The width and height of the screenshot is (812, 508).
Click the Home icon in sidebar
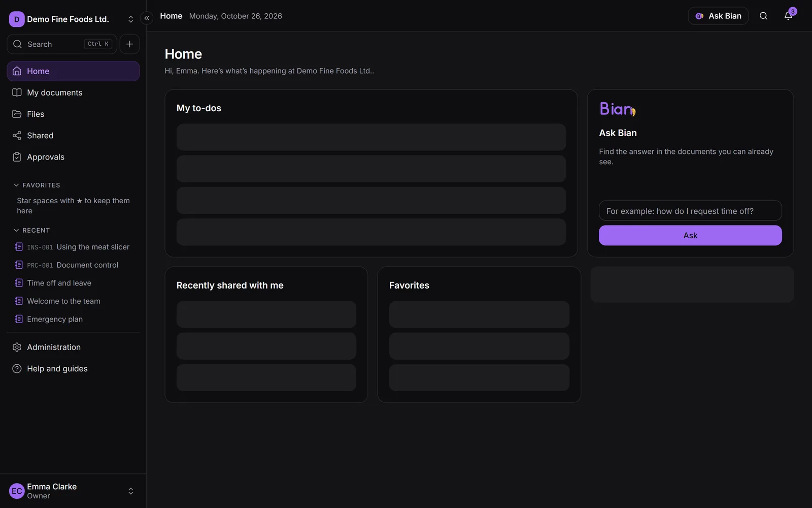(17, 71)
